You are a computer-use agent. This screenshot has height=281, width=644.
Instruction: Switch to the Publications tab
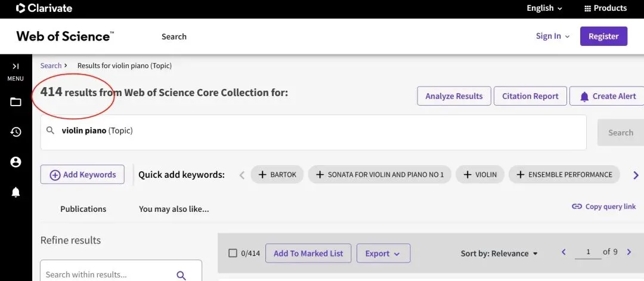click(x=83, y=209)
